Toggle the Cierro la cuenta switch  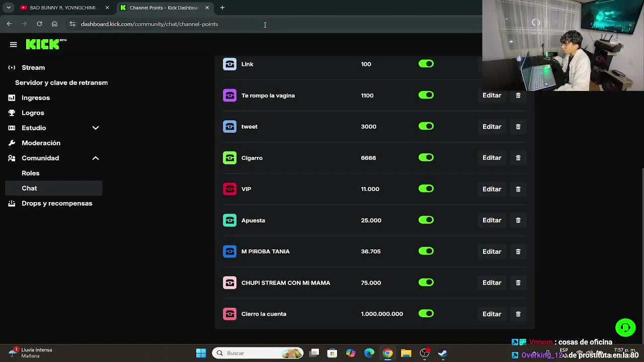(426, 313)
